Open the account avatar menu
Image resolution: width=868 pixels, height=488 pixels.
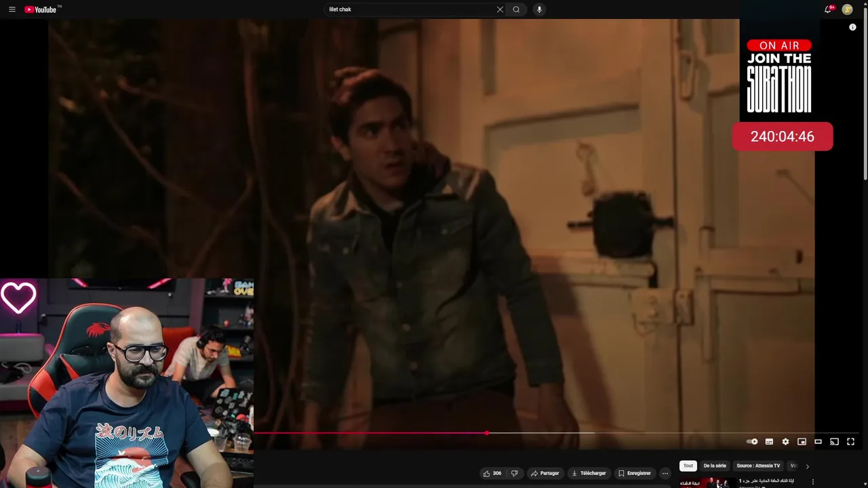(847, 9)
